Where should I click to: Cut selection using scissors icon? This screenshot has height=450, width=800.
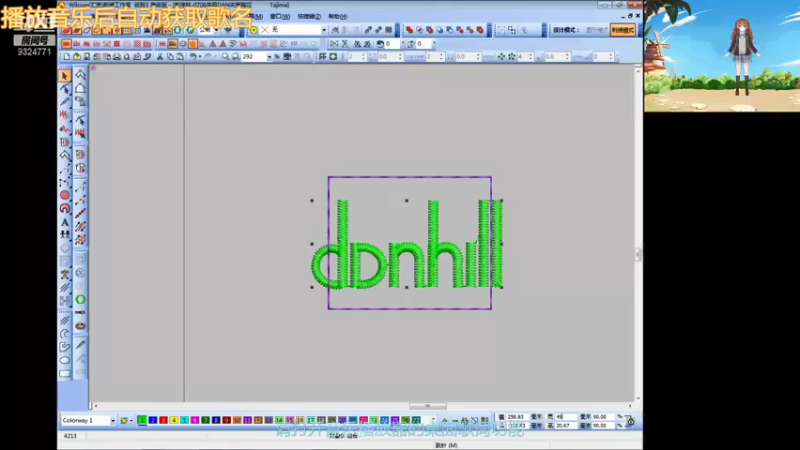(160, 57)
